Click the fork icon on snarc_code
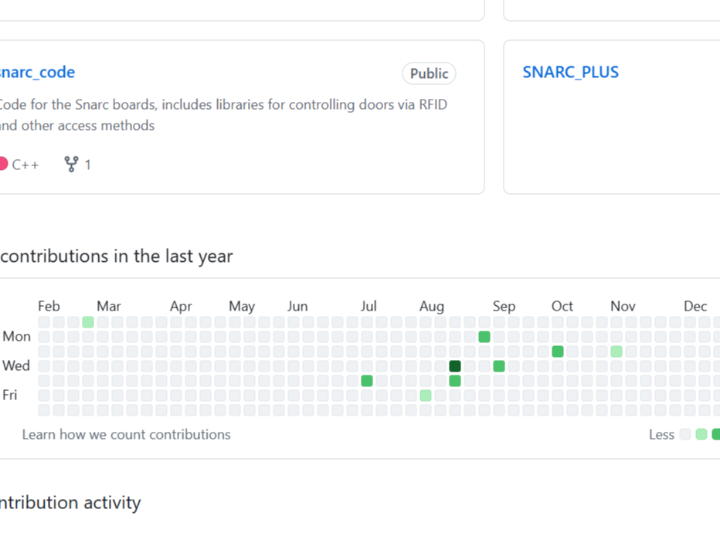Viewport: 720px width, 540px height. pos(71,164)
